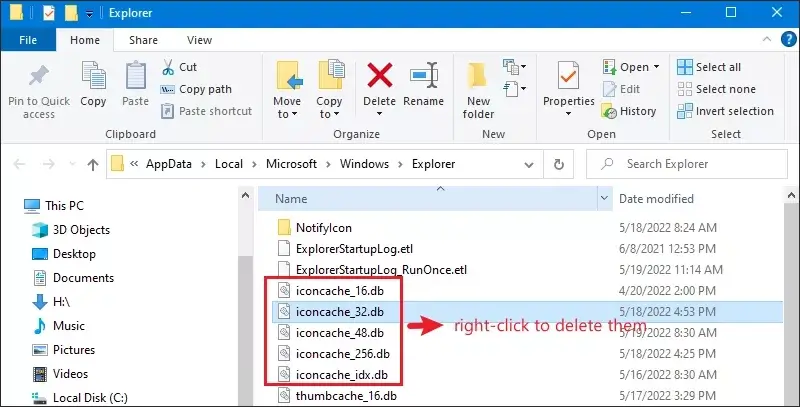
Task: Select Videos in navigation pane
Action: (x=60, y=374)
